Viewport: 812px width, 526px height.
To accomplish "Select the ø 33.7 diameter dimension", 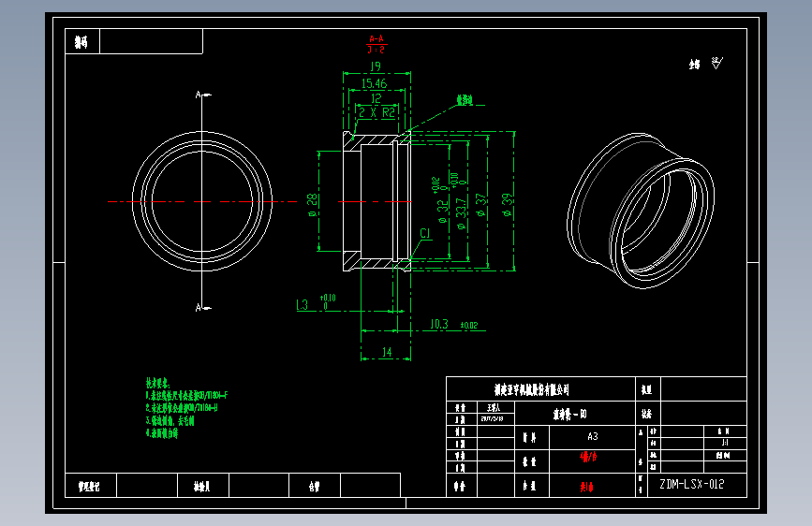I will pyautogui.click(x=461, y=213).
